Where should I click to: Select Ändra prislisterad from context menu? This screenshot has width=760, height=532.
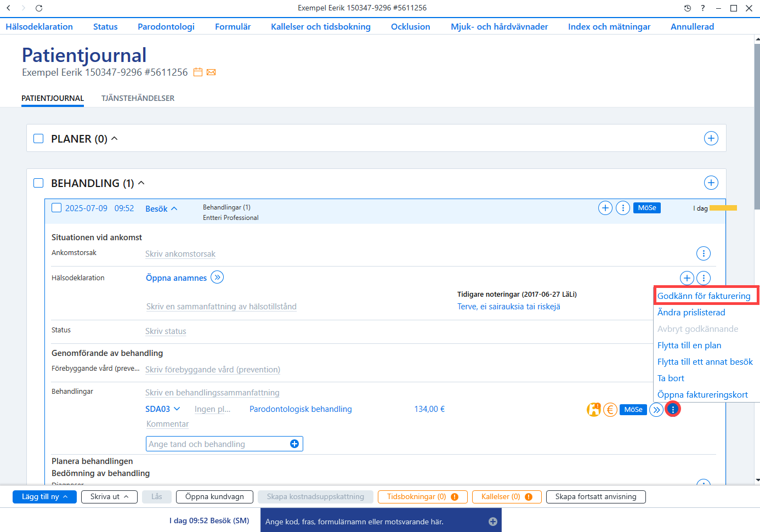691,312
